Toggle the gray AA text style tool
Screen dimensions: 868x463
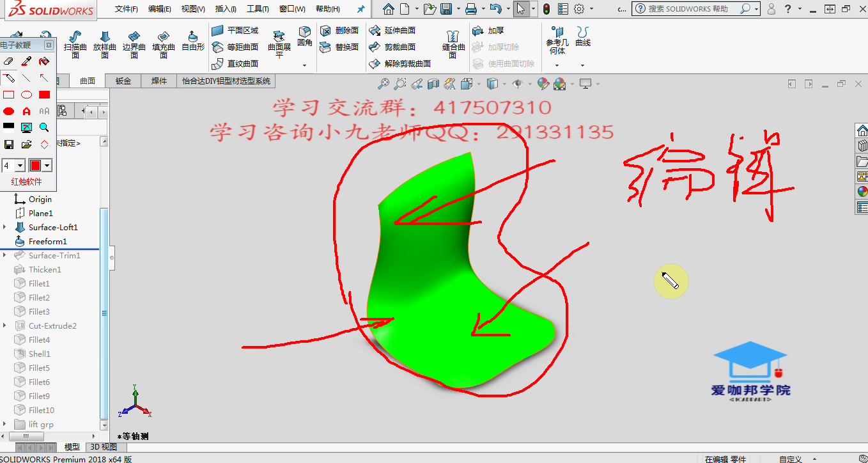[x=44, y=111]
